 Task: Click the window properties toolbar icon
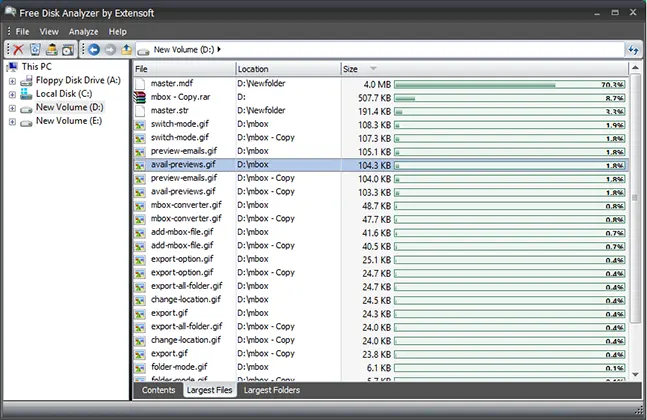(68, 50)
